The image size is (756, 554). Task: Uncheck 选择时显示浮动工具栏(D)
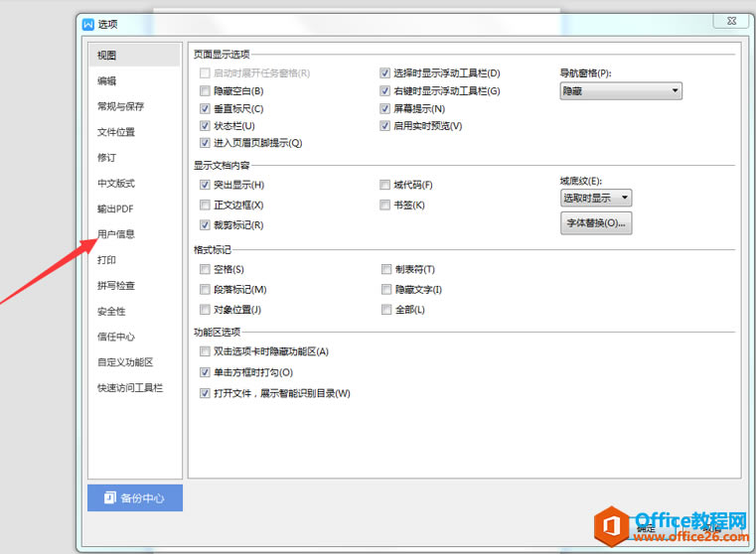pyautogui.click(x=384, y=72)
